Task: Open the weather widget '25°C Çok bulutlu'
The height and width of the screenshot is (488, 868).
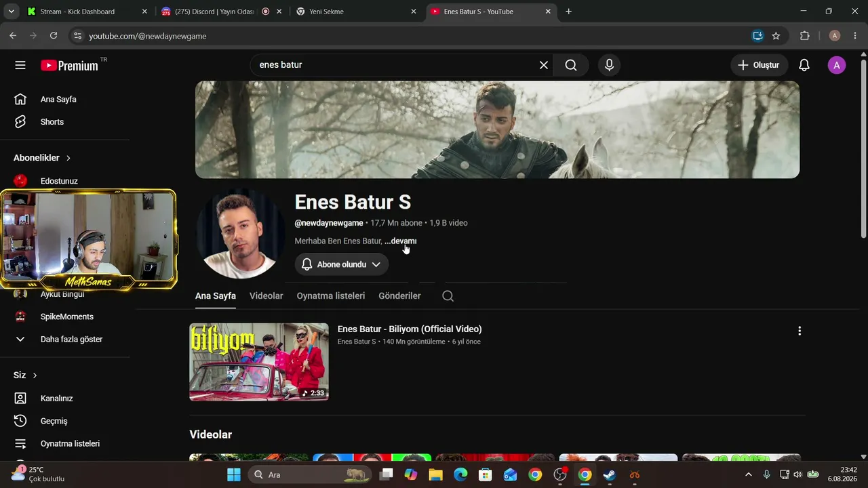Action: [x=39, y=474]
